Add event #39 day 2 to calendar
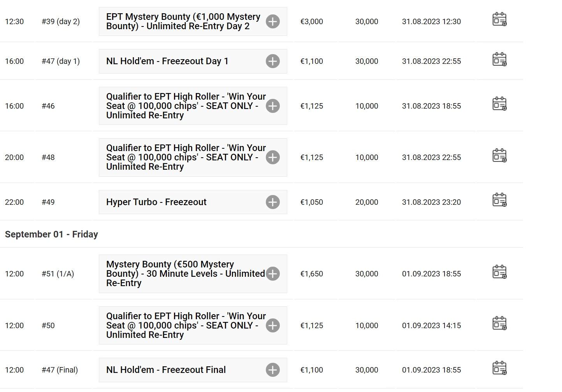Image resolution: width=562 pixels, height=392 pixels. [499, 19]
